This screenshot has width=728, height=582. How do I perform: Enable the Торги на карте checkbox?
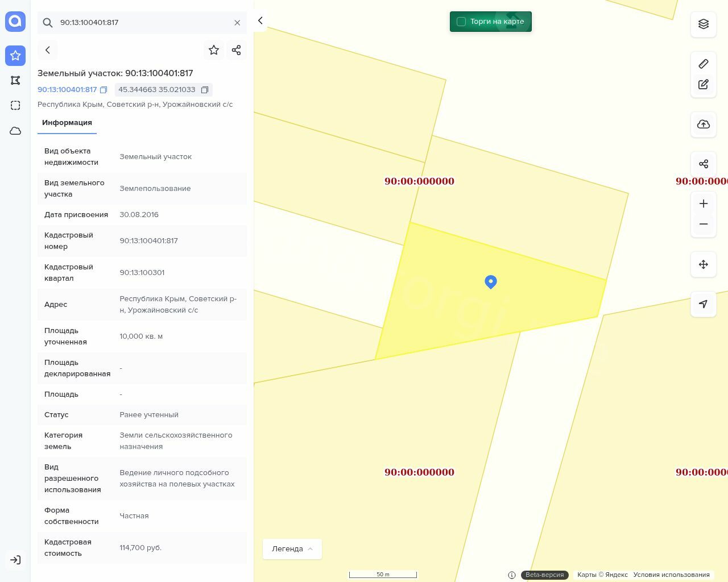coord(461,22)
